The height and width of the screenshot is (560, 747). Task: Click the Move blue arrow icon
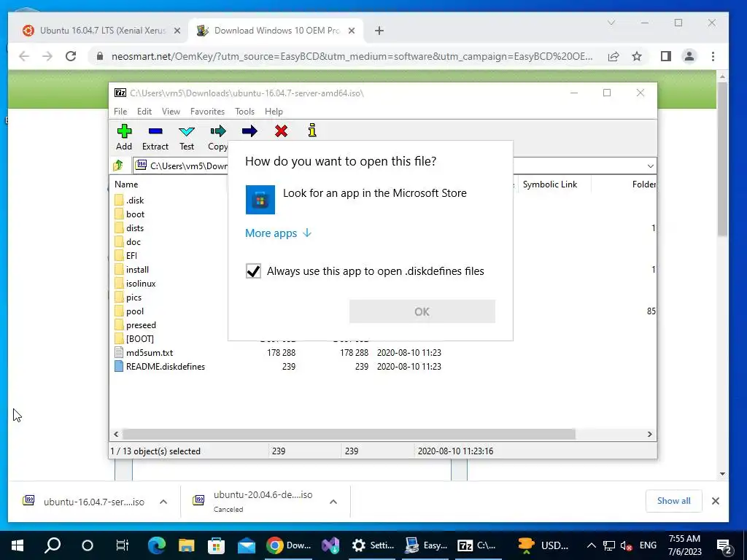pos(249,131)
